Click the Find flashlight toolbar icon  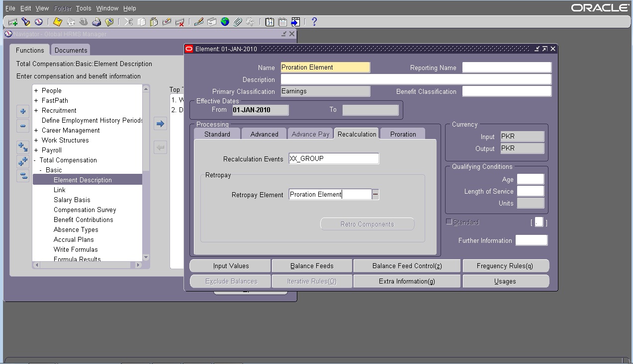coord(26,22)
